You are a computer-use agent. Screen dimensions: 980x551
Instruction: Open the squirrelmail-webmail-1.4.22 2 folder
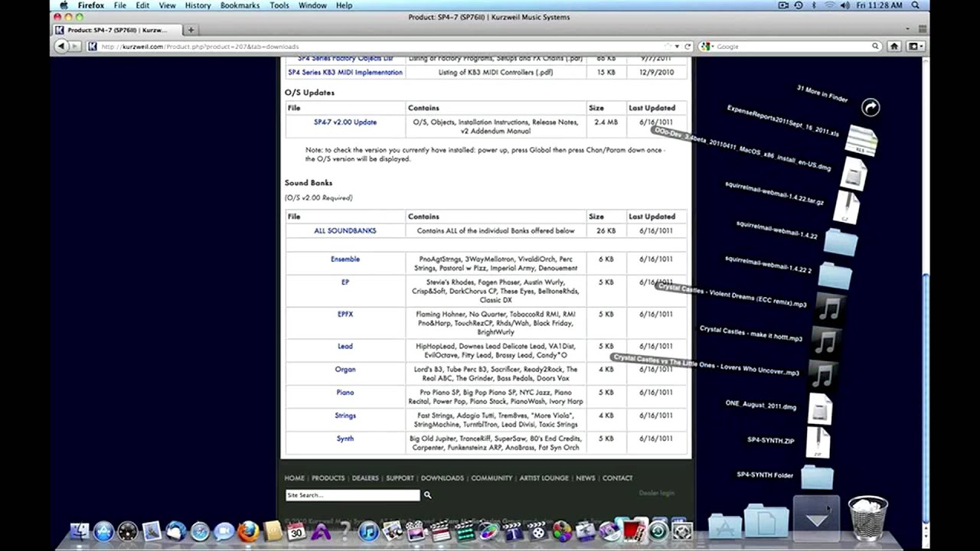tap(835, 275)
